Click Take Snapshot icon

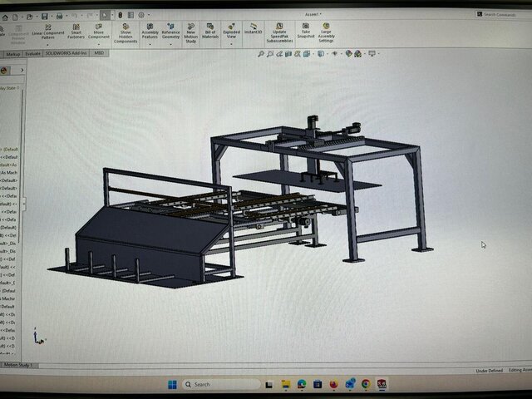(x=305, y=31)
